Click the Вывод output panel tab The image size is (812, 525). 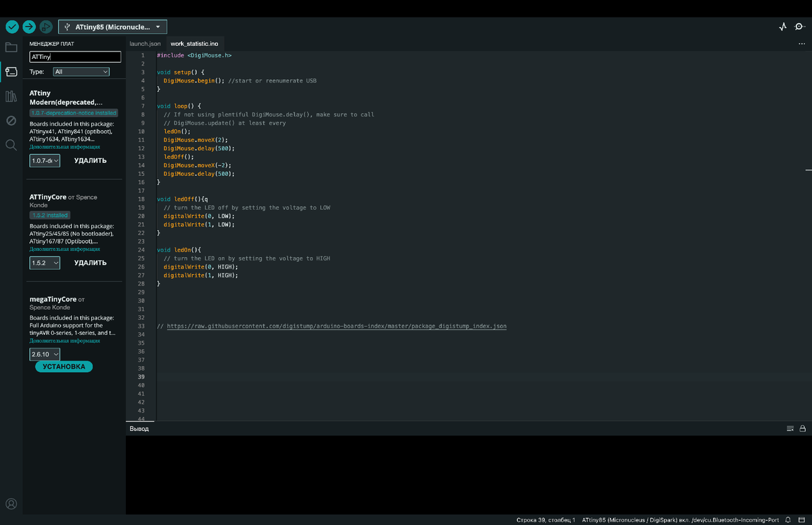[139, 428]
